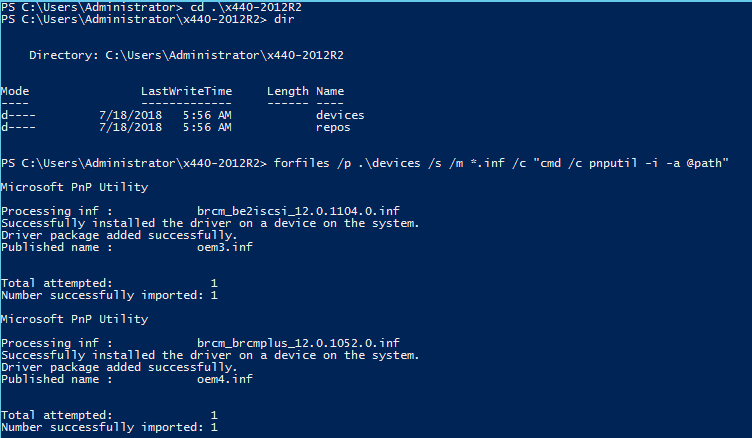The height and width of the screenshot is (438, 752).
Task: Click the 'forfiles' command word
Action: [299, 162]
